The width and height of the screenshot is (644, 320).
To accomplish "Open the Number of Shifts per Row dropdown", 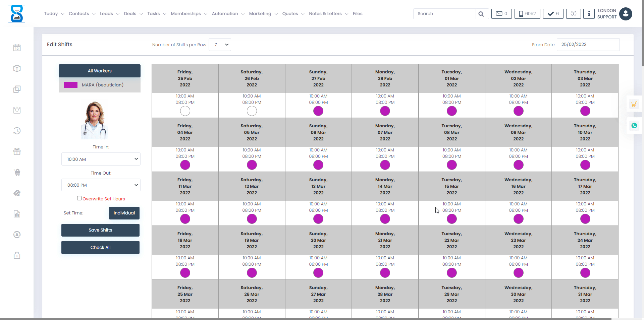I will pos(220,44).
